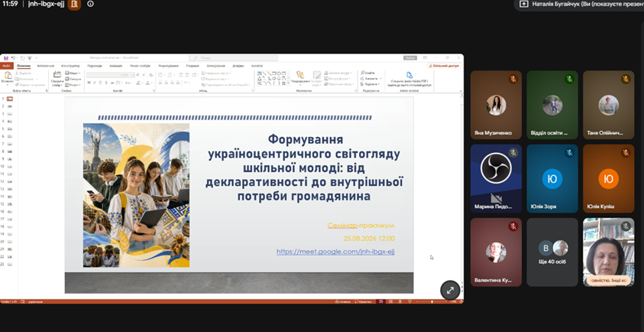Open the font name combo box
This screenshot has width=644, height=332.
[x=105, y=75]
